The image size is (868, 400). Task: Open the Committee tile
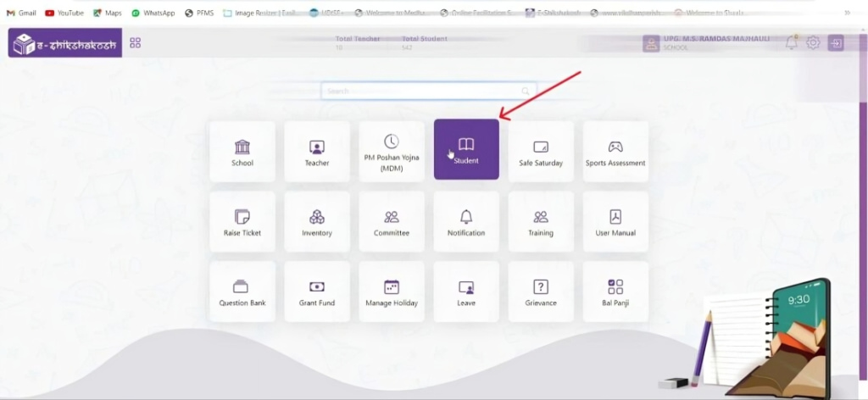392,221
